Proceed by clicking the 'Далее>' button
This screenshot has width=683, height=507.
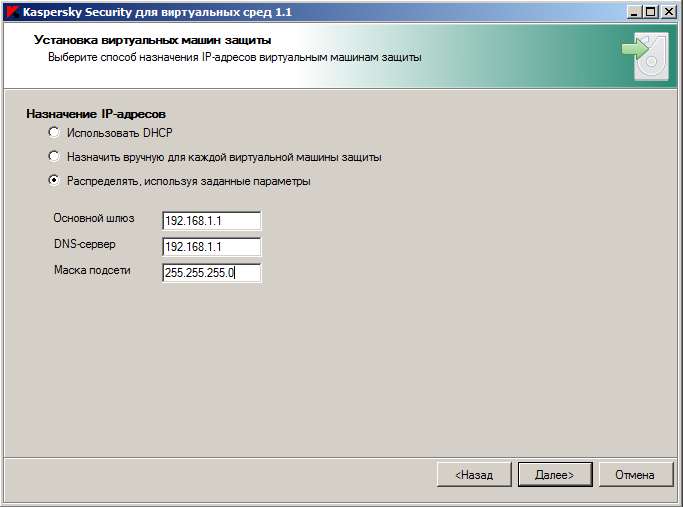tap(555, 475)
